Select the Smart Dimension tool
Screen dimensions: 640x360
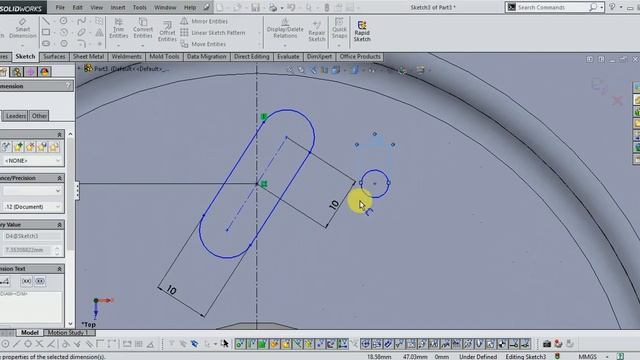pos(22,29)
